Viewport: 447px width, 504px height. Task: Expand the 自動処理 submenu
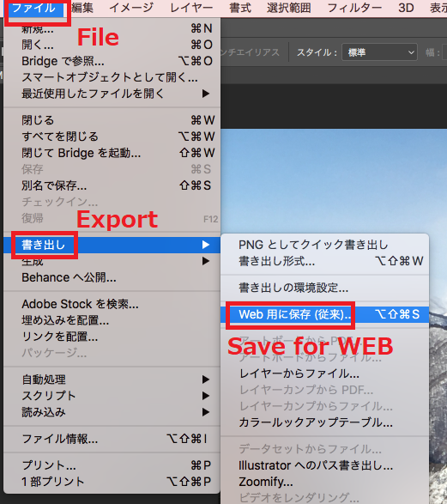coord(112,380)
